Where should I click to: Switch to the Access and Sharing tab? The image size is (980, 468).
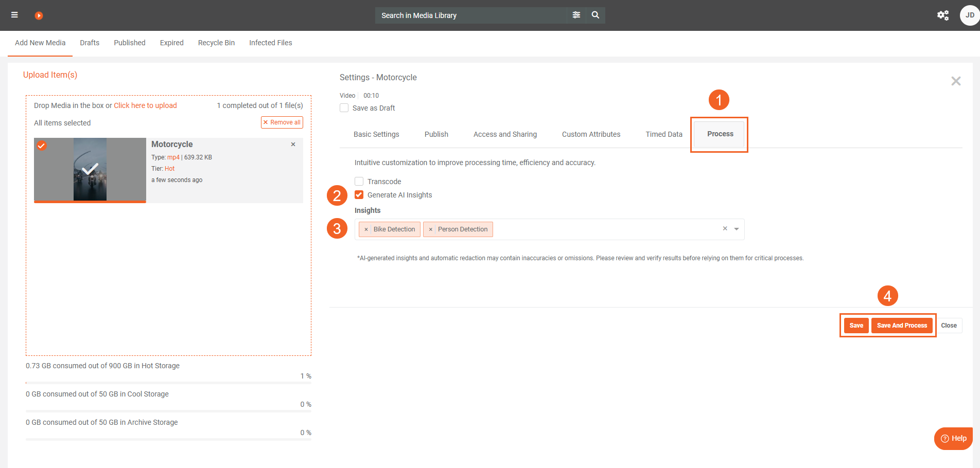[504, 134]
